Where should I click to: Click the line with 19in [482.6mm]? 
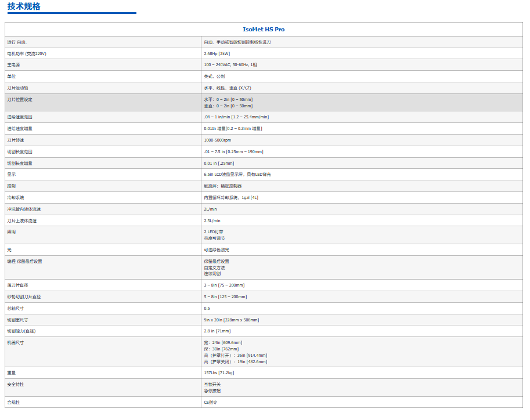[x=236, y=362]
